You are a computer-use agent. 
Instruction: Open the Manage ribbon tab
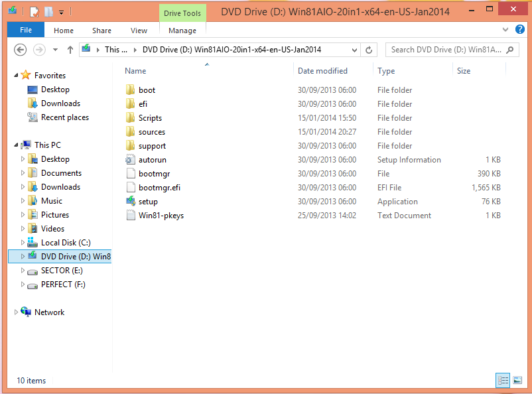click(x=182, y=31)
